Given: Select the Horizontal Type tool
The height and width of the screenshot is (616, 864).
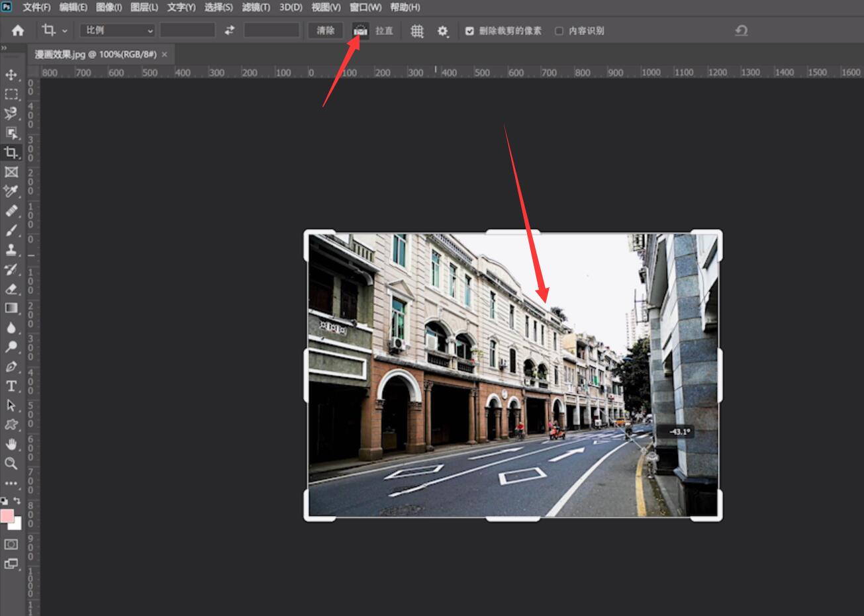Looking at the screenshot, I should (11, 386).
